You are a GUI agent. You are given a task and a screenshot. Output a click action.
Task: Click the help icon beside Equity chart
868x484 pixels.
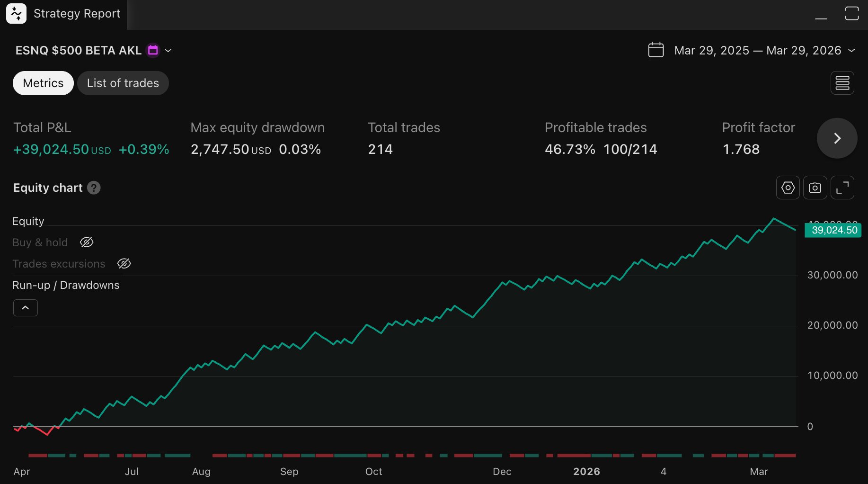click(x=94, y=188)
